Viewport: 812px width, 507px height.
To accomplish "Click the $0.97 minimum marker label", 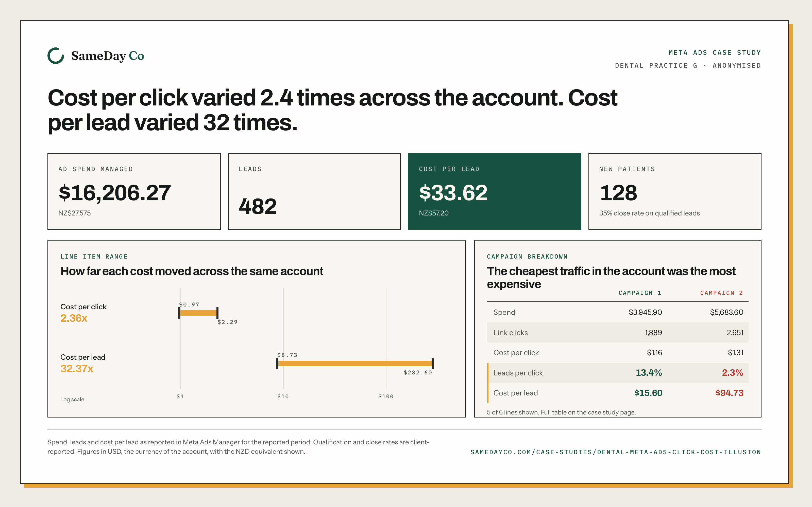I will click(189, 304).
